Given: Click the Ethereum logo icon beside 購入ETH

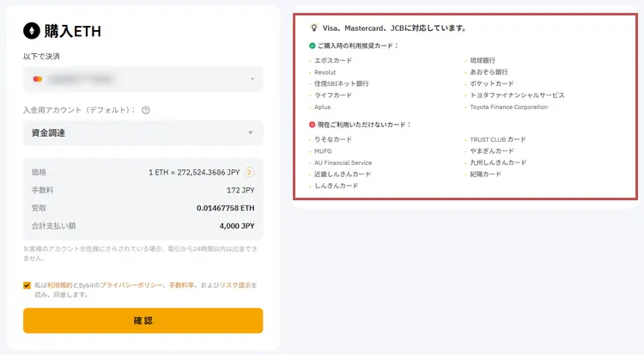Looking at the screenshot, I should (x=32, y=31).
